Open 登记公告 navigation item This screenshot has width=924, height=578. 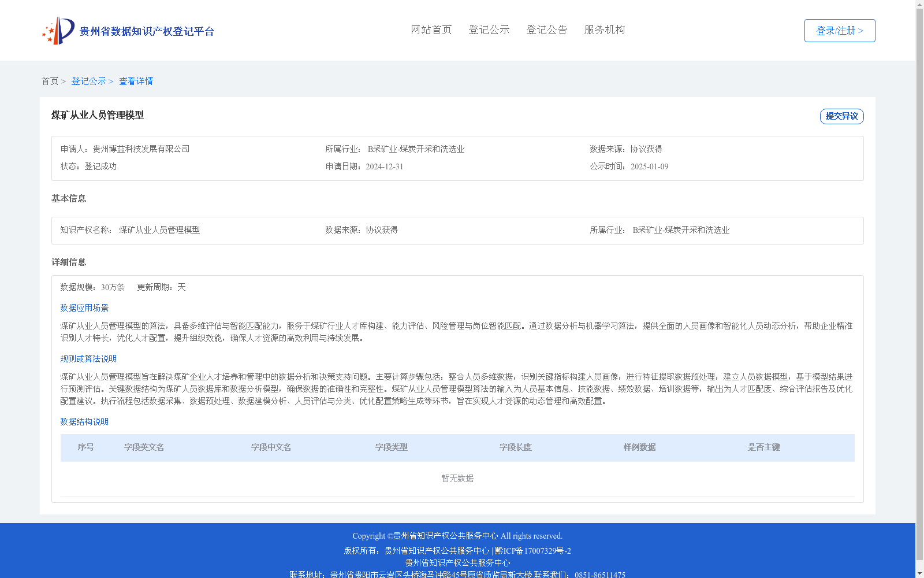point(547,29)
